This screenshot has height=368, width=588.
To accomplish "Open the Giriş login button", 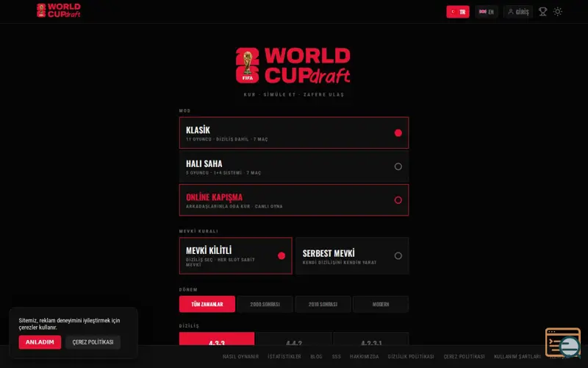I will [518, 12].
